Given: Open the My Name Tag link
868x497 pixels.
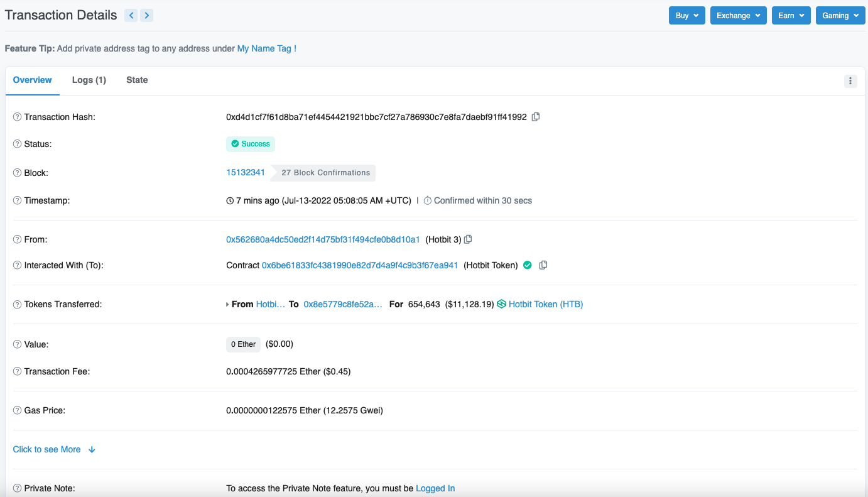Looking at the screenshot, I should pyautogui.click(x=264, y=48).
